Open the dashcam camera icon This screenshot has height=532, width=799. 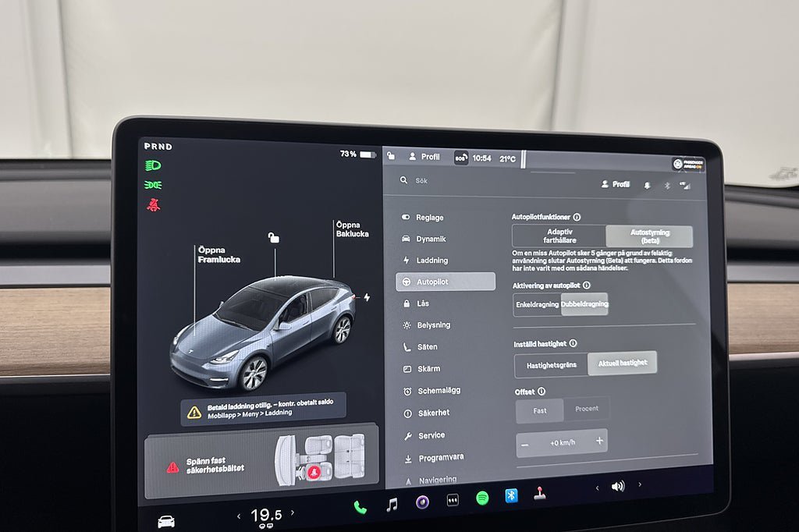click(x=422, y=502)
